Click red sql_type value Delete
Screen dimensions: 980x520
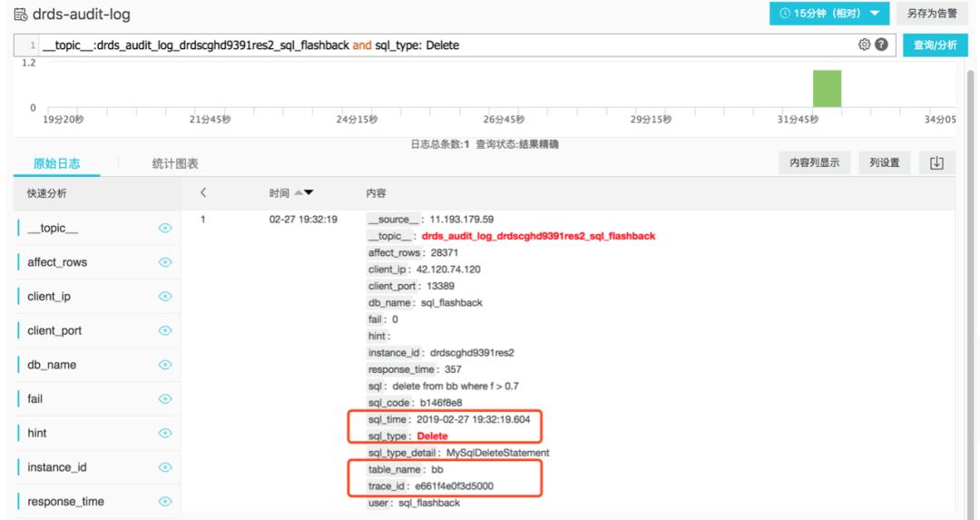point(433,437)
